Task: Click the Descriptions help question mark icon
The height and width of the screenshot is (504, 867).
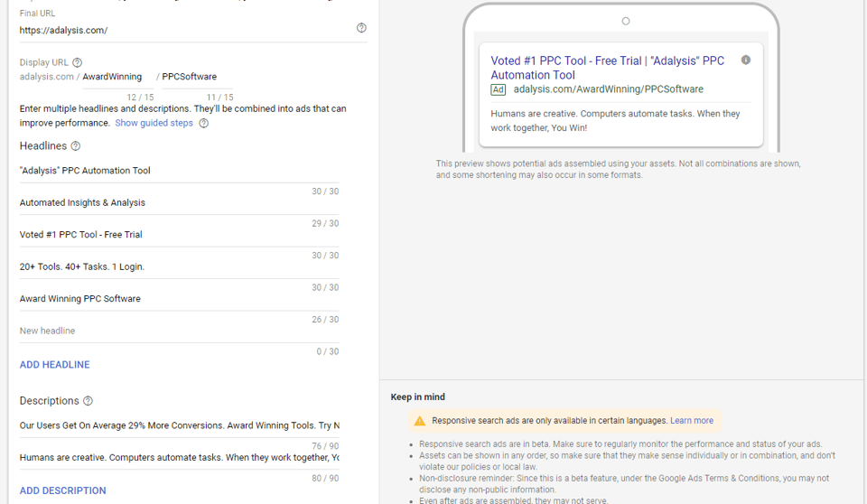Action: click(88, 401)
